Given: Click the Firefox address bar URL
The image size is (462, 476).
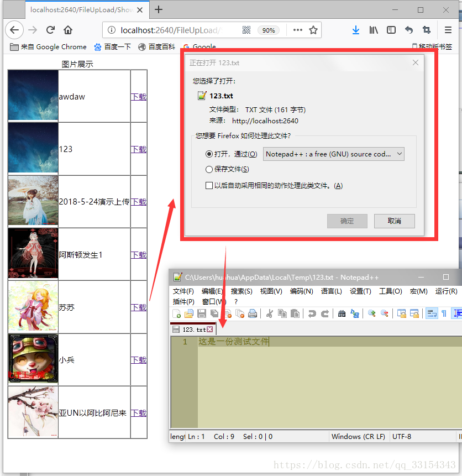Looking at the screenshot, I should (x=172, y=30).
